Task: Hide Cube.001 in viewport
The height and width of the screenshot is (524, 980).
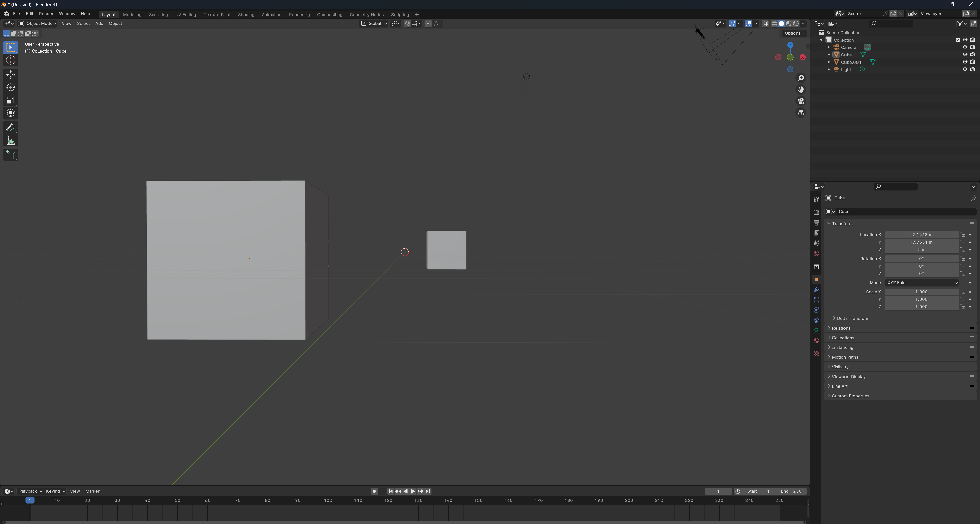Action: pyautogui.click(x=965, y=62)
